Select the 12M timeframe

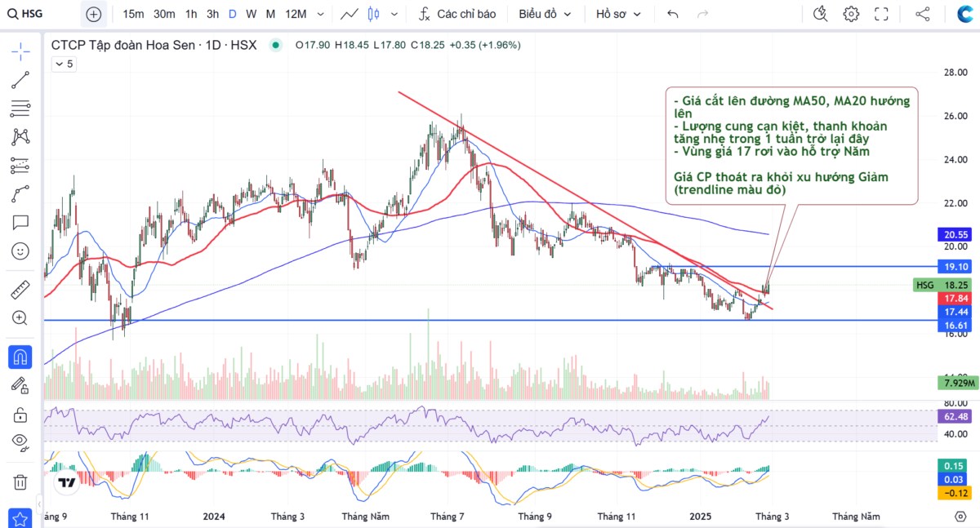(x=296, y=14)
